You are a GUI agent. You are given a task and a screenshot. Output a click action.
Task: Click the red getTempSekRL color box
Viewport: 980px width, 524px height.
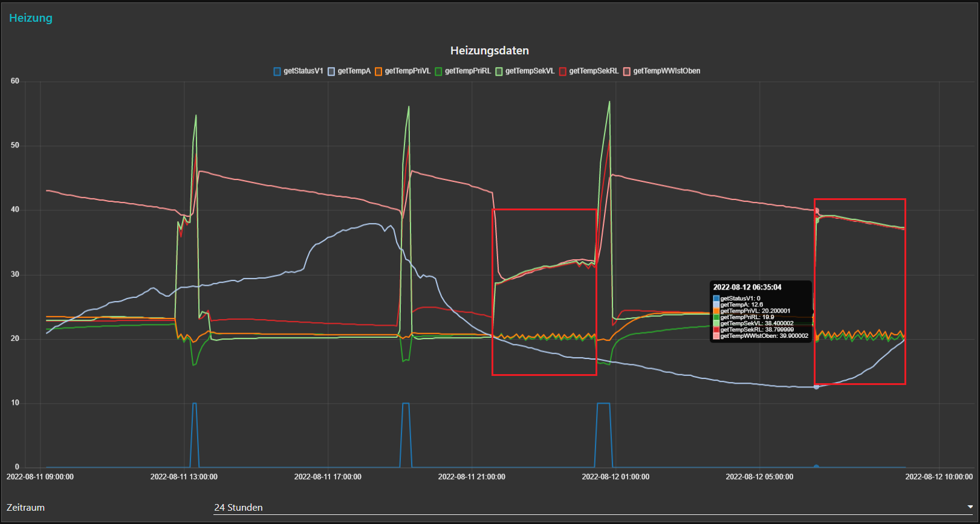(x=563, y=71)
